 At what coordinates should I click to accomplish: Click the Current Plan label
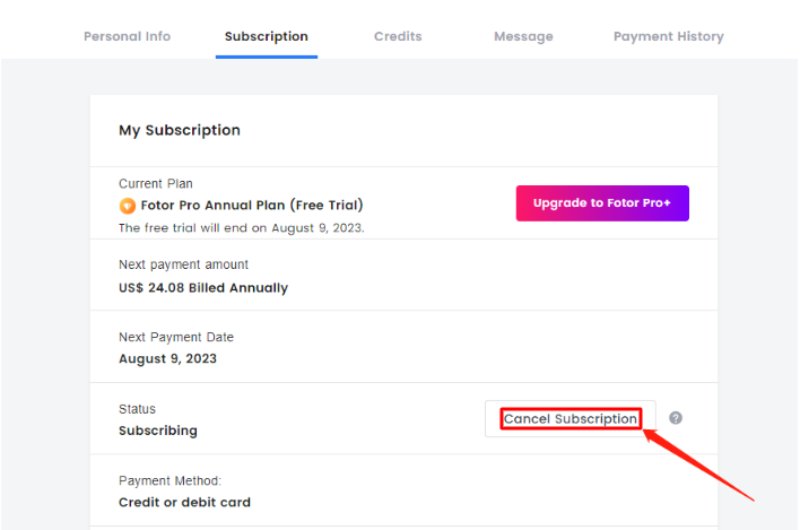pyautogui.click(x=156, y=184)
